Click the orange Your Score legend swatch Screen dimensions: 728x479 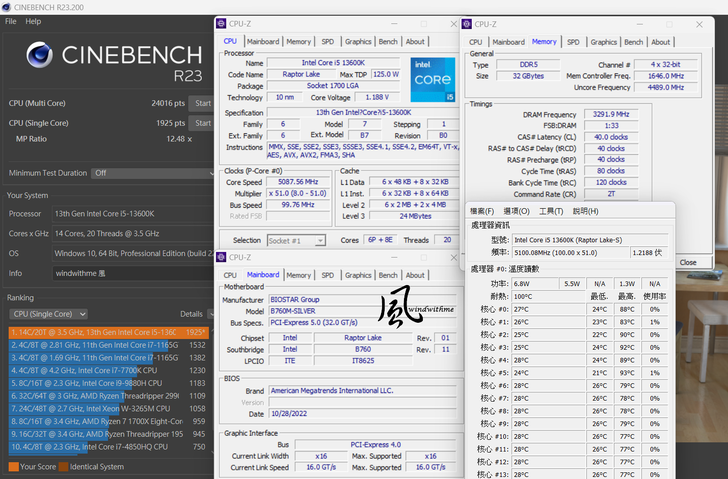coord(13,466)
